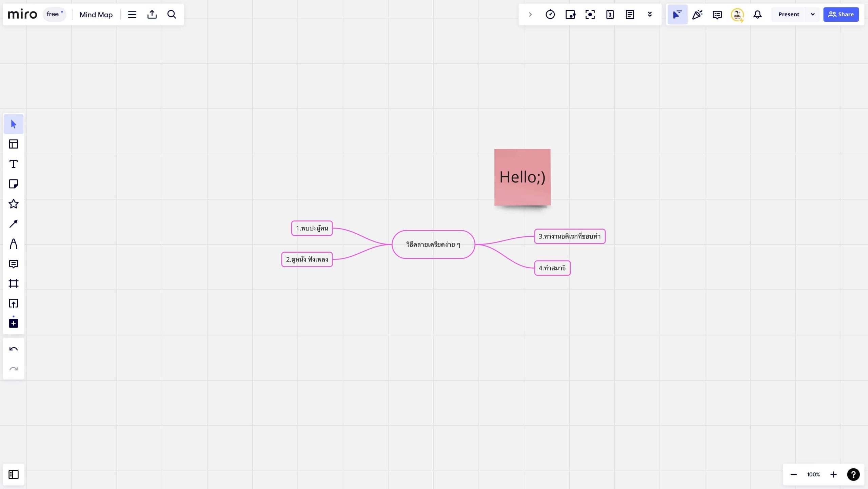
Task: Expand more collaboration apps double chevron
Action: click(650, 15)
